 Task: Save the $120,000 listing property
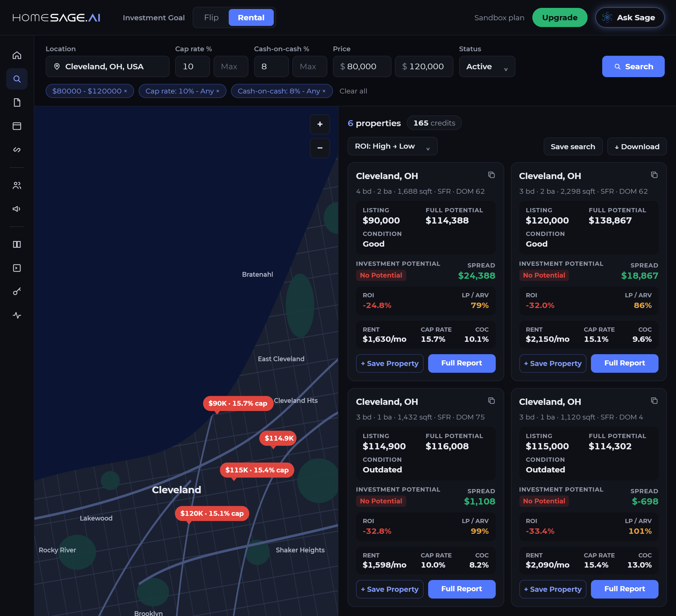click(x=553, y=363)
